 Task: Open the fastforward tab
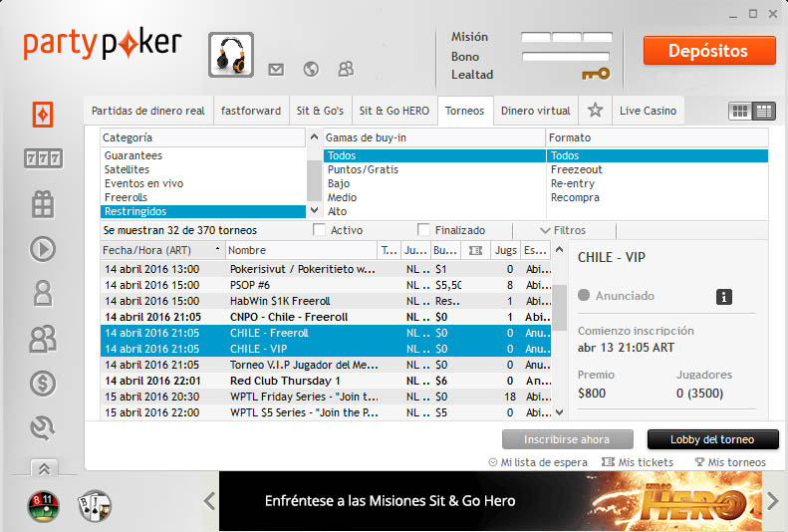coord(251,111)
